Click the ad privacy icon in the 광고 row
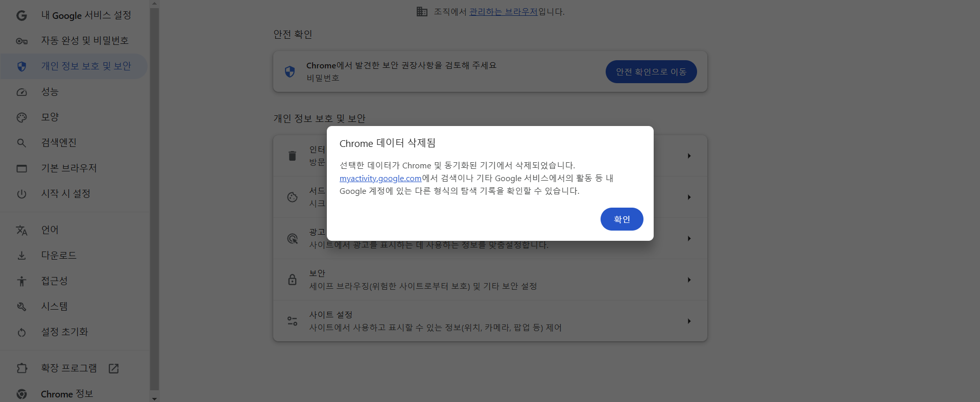Image resolution: width=980 pixels, height=402 pixels. (x=292, y=238)
